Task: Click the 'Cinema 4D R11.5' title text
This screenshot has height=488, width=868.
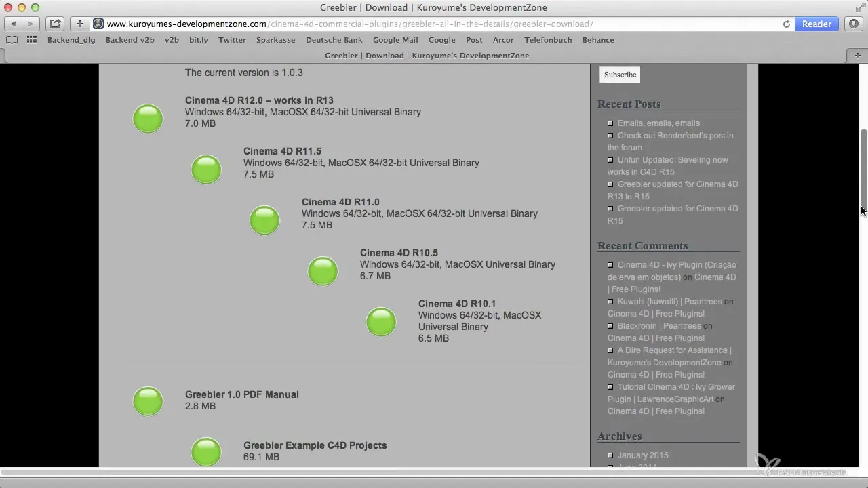Action: 282,151
